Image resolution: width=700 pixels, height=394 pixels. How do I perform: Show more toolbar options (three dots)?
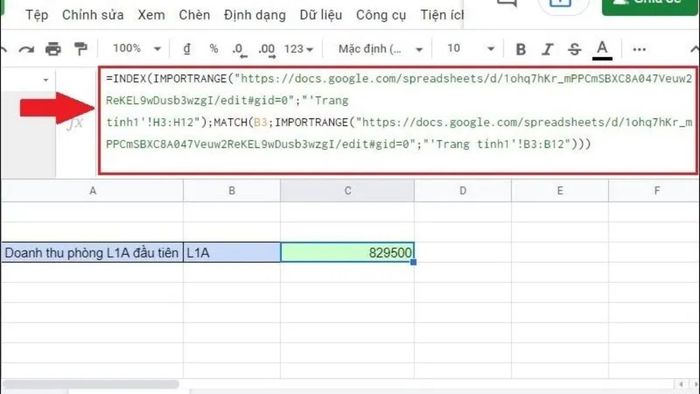point(639,50)
